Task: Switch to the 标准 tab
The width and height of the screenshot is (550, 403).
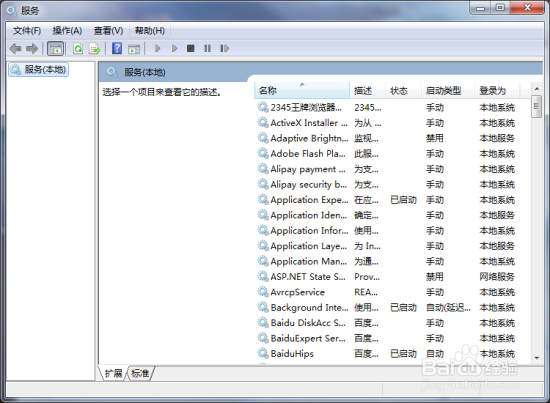Action: pyautogui.click(x=140, y=373)
